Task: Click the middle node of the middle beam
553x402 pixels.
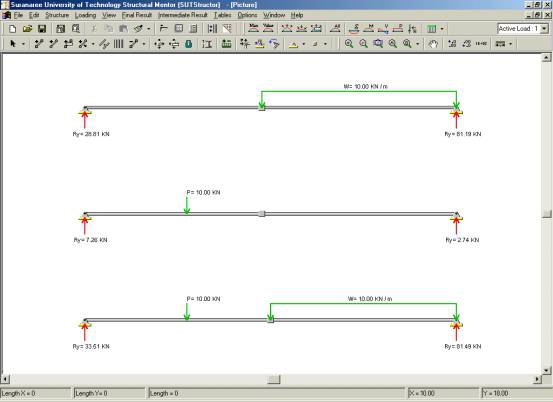Action: pyautogui.click(x=261, y=214)
